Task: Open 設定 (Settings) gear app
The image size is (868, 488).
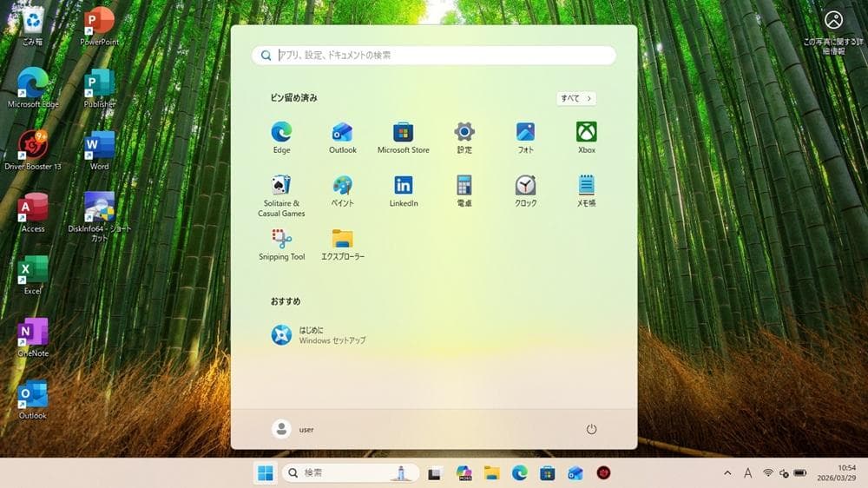Action: coord(464,137)
